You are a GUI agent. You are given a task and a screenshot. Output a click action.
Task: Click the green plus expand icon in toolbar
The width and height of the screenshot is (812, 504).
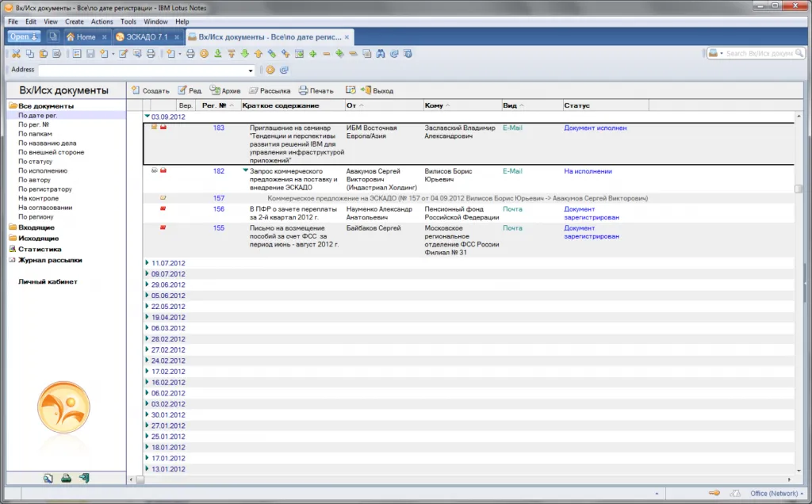point(313,54)
